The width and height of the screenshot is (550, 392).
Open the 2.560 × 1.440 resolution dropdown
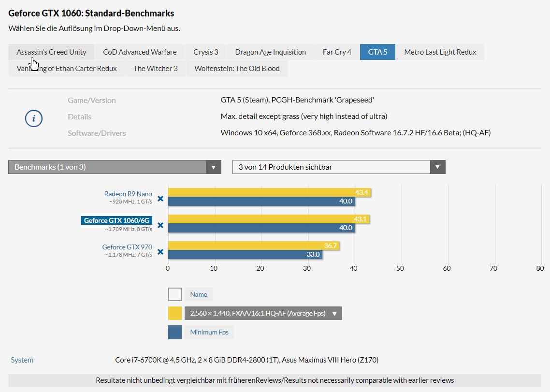[x=263, y=313]
